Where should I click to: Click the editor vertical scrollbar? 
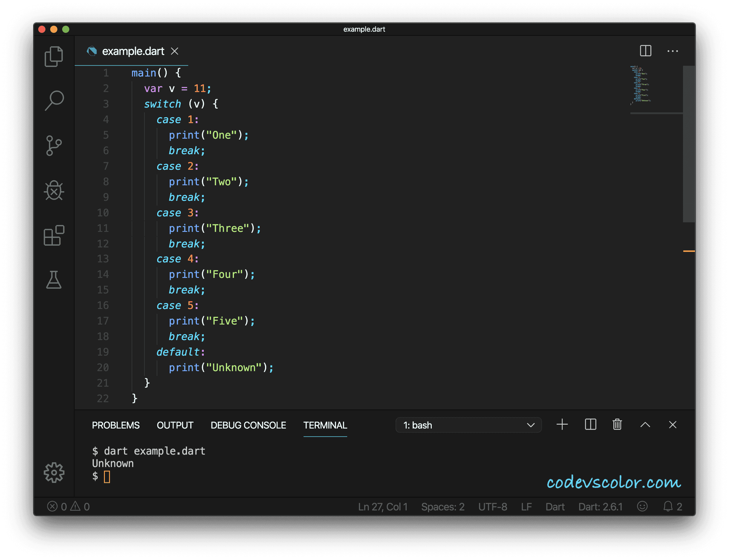pyautogui.click(x=689, y=144)
